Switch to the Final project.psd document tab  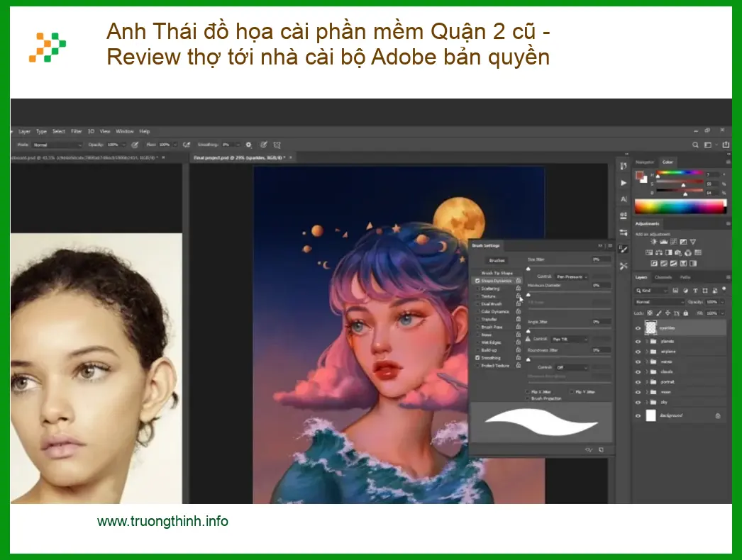(x=240, y=157)
